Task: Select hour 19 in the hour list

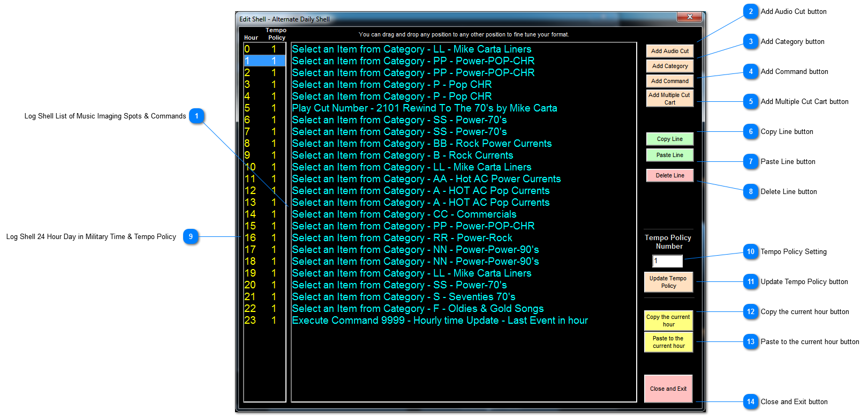Action: (265, 273)
